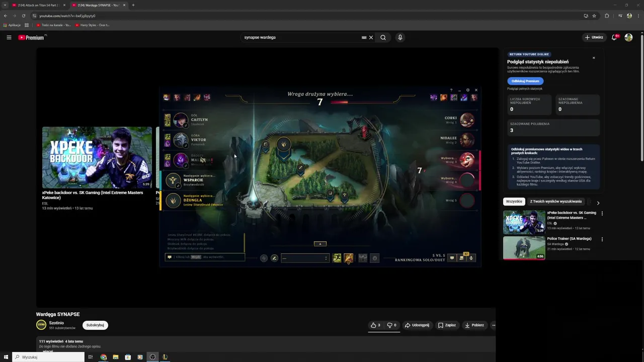Save video with Zapisz
Image resolution: width=644 pixels, height=362 pixels.
pos(447,325)
